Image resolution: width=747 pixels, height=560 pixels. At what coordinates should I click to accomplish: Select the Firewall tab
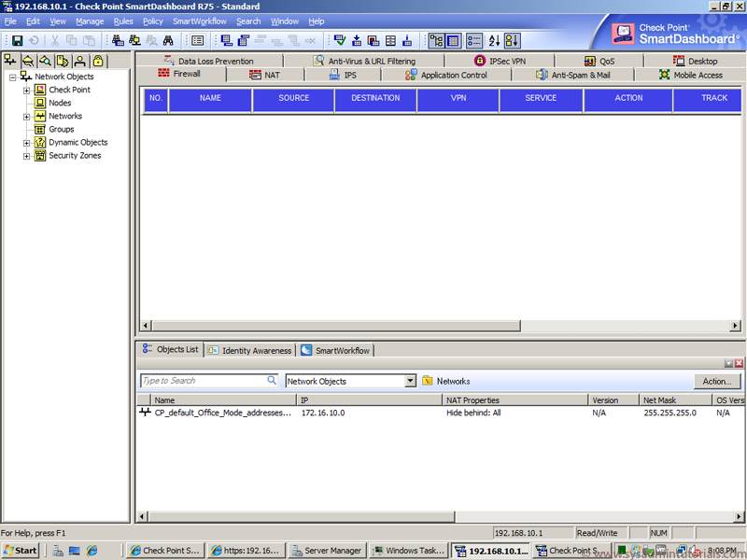tap(179, 74)
